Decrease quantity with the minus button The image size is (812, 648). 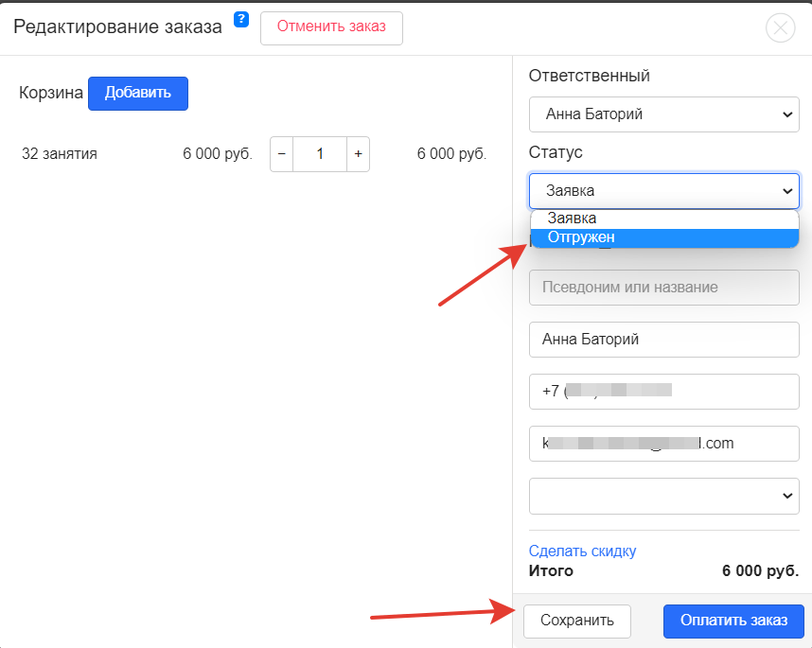281,153
